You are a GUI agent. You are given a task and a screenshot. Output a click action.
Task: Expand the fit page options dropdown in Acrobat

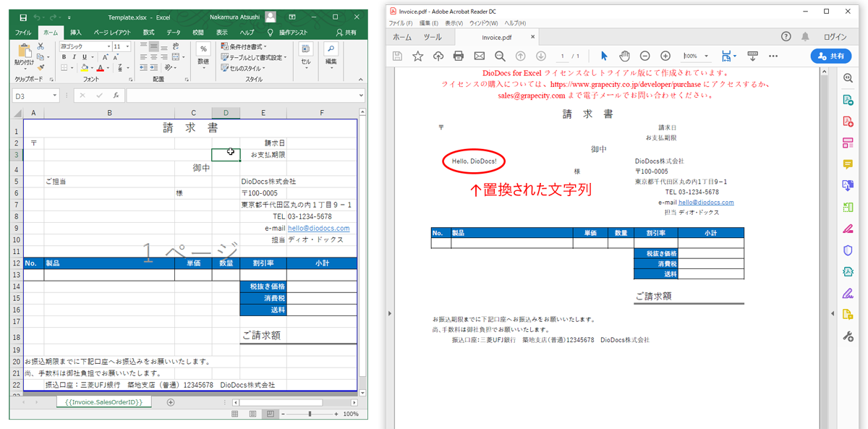click(x=734, y=56)
